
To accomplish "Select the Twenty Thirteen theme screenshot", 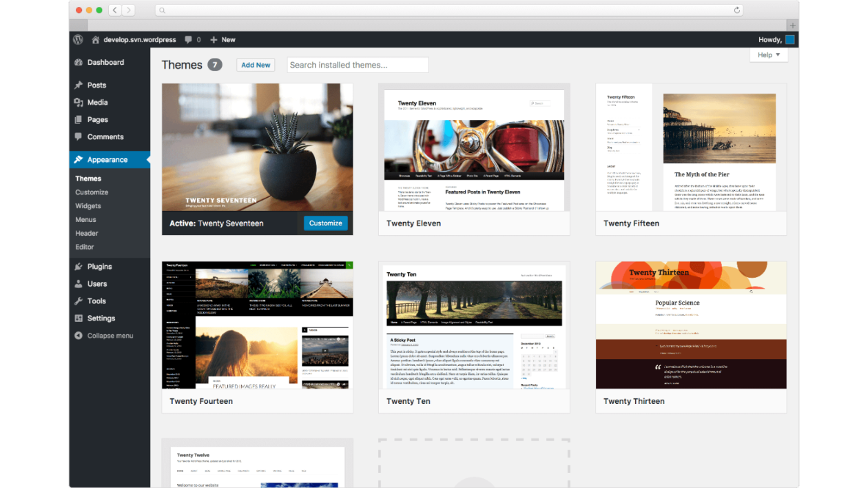I will (x=691, y=325).
